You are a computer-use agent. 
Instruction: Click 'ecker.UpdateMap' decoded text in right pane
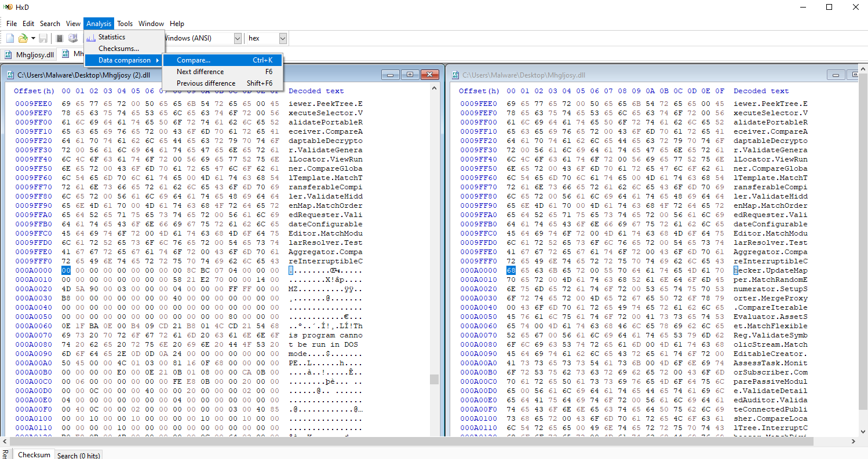tap(773, 270)
